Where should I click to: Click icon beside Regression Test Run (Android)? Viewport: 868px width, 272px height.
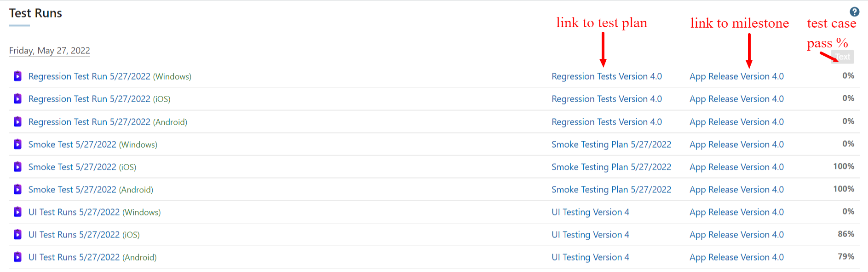click(x=17, y=122)
